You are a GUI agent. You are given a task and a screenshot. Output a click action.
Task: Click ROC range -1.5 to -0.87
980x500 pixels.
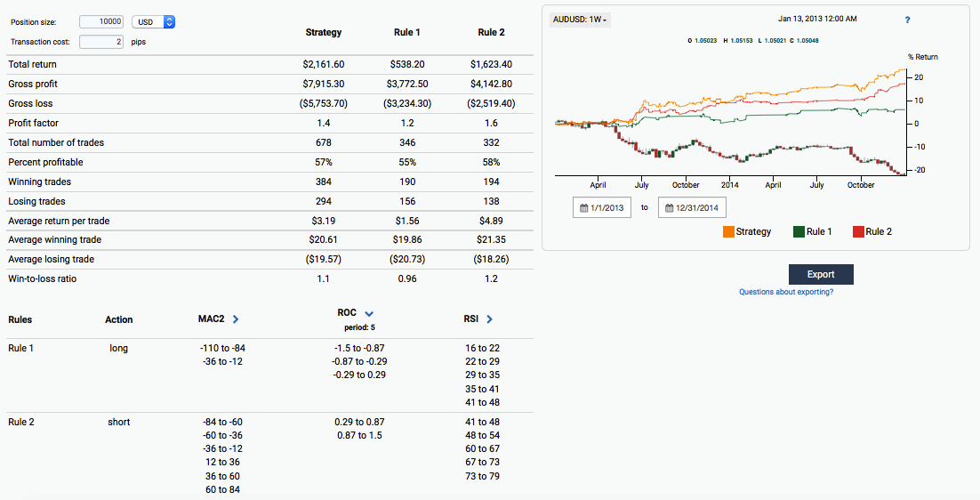click(358, 348)
